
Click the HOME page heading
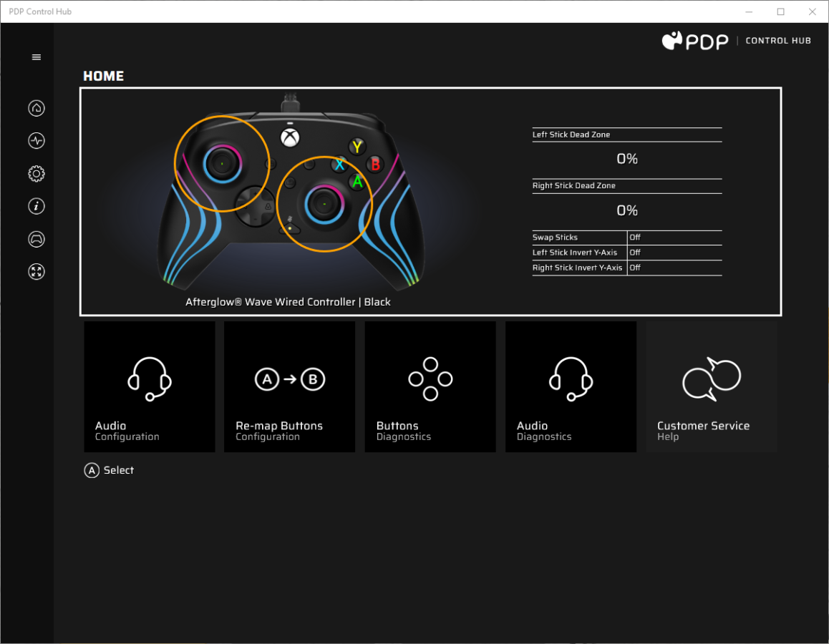click(103, 76)
